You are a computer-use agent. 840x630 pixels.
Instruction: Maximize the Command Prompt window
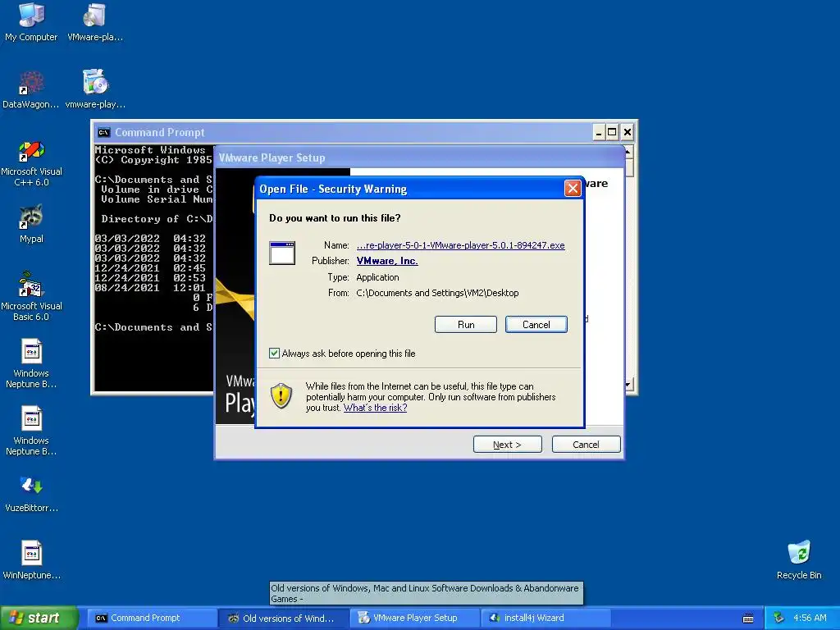click(x=612, y=132)
